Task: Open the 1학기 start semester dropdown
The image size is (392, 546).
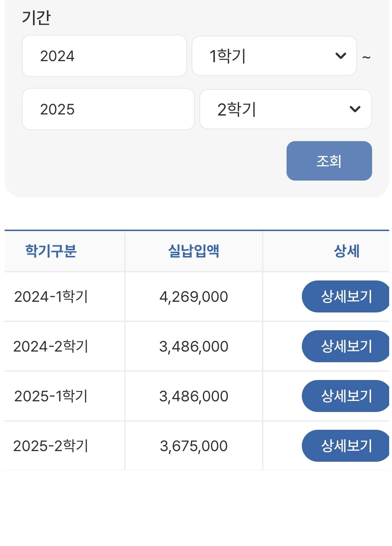Action: pyautogui.click(x=274, y=56)
